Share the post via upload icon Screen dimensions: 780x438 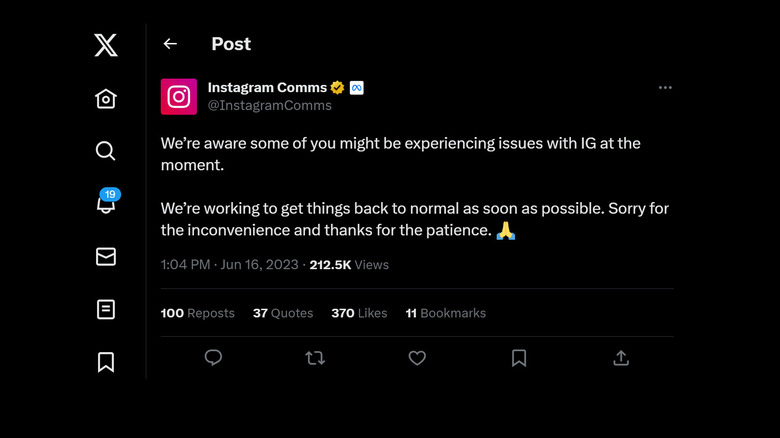click(x=621, y=358)
